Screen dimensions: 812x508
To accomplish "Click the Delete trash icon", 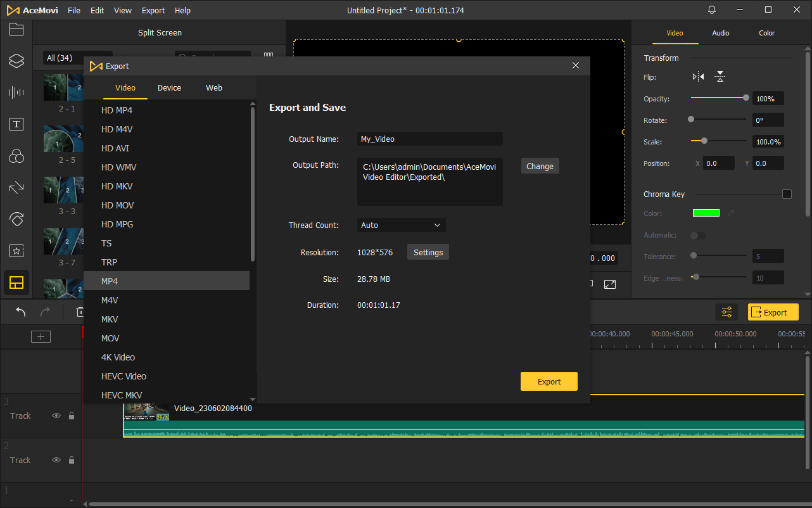I will [80, 312].
